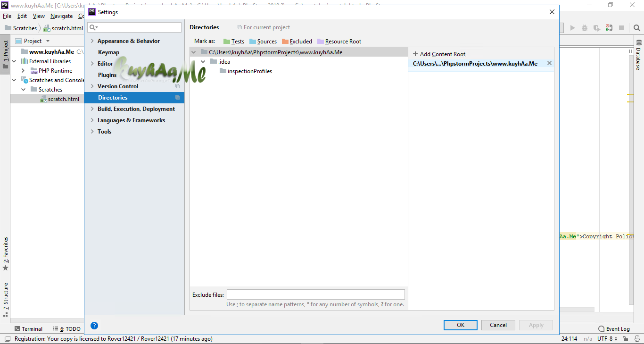Click the Settings search input field

(134, 27)
